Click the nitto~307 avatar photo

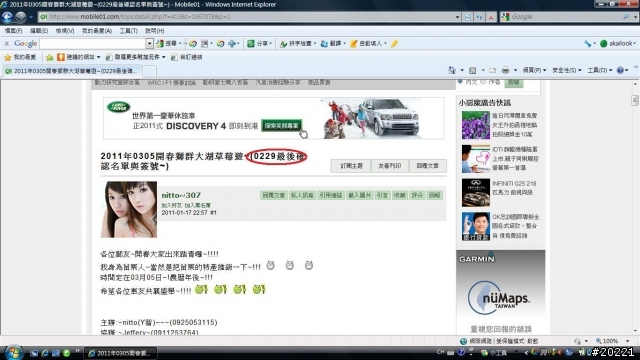click(129, 209)
